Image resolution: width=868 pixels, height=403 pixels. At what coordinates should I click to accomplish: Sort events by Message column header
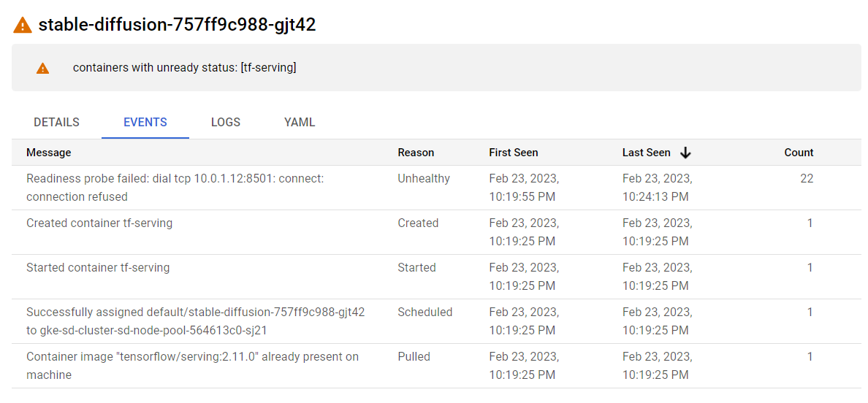pyautogui.click(x=49, y=153)
